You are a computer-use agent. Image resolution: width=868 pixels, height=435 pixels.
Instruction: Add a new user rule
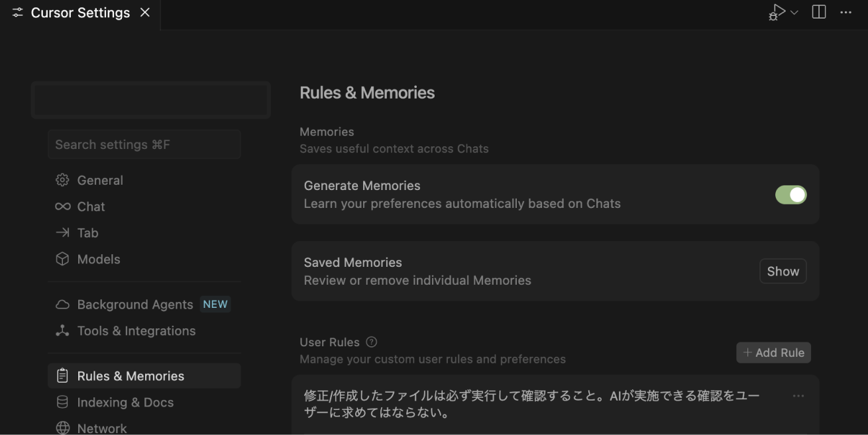pos(773,352)
